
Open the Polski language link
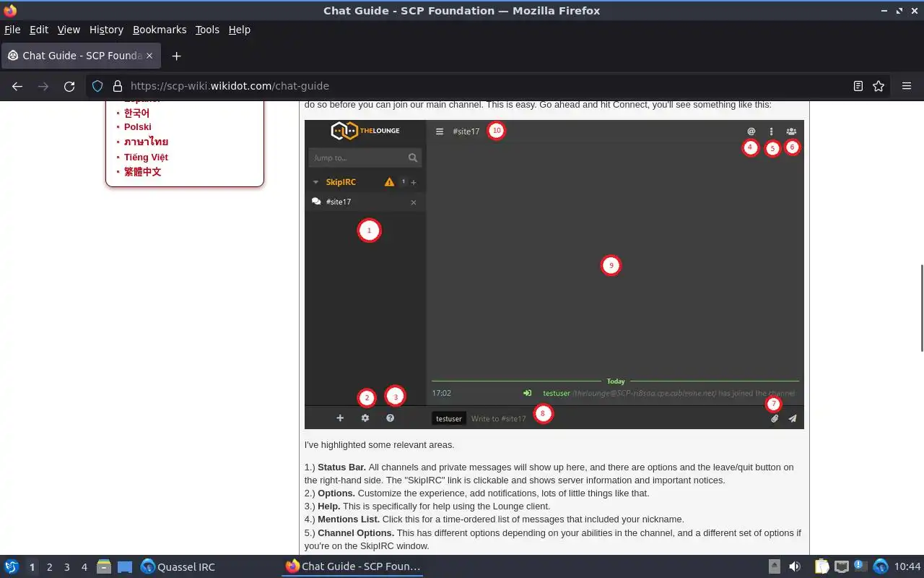[138, 126]
